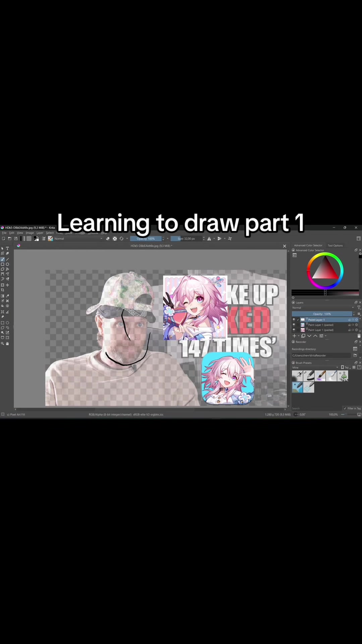Screen dimensions: 362x644
Task: Open the File menu
Action: click(4, 233)
